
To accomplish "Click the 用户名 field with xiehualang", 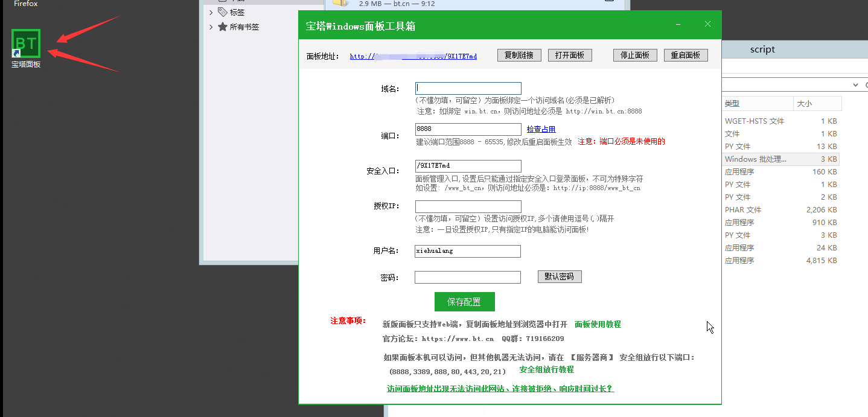I will tap(468, 251).
